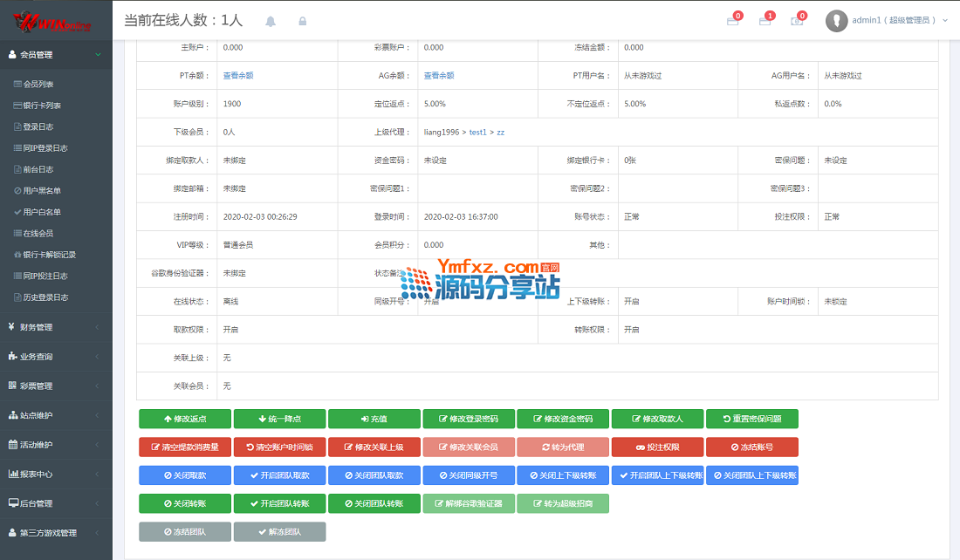Click the bell notification icon in header
The width and height of the screenshot is (960, 560).
271,21
